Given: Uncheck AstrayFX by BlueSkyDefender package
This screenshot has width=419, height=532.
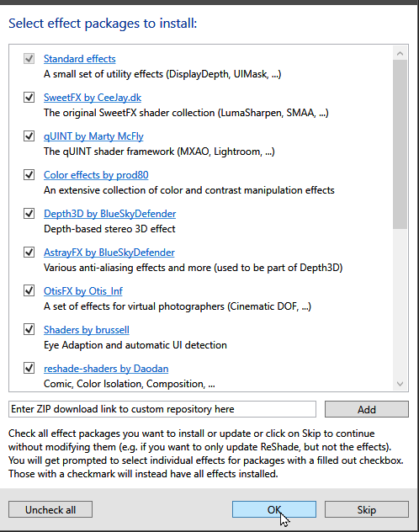Looking at the screenshot, I should tap(29, 252).
